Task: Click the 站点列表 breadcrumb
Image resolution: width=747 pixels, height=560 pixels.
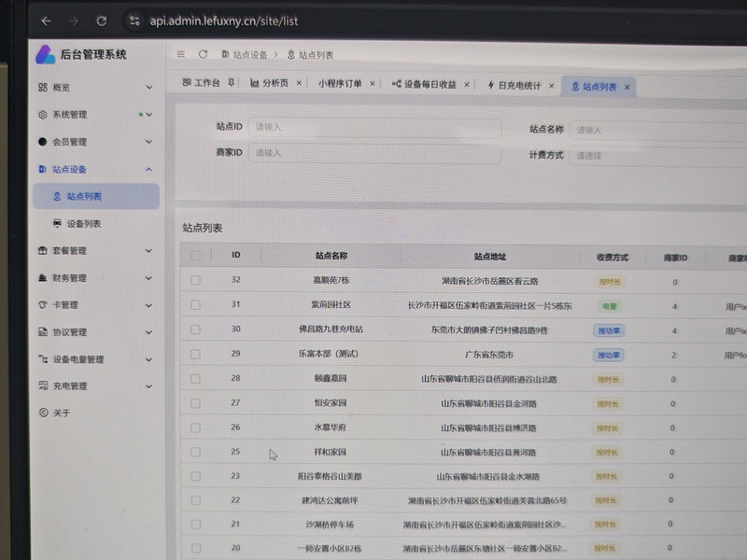Action: [311, 55]
